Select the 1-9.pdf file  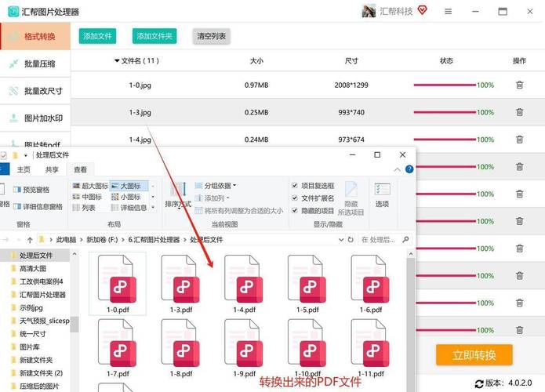click(245, 348)
